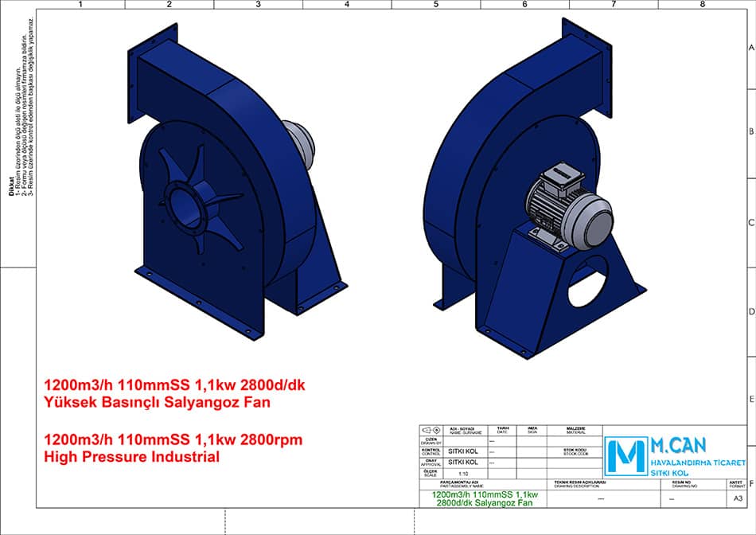The image size is (756, 535).
Task: Click the Stok Kodu stock code cell
Action: tap(575, 451)
